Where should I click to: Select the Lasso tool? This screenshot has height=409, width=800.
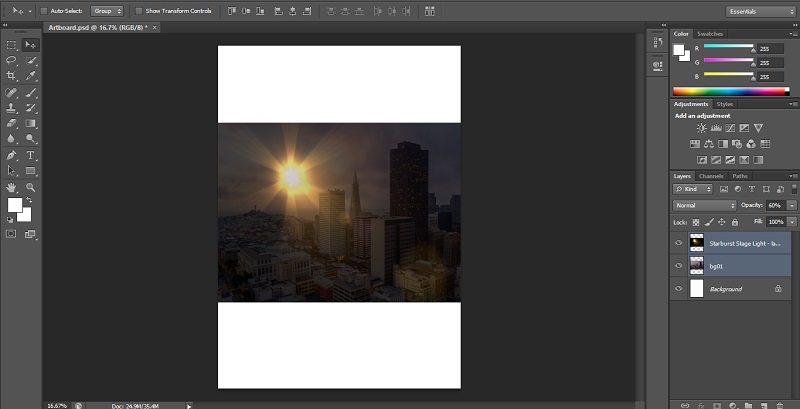click(11, 60)
